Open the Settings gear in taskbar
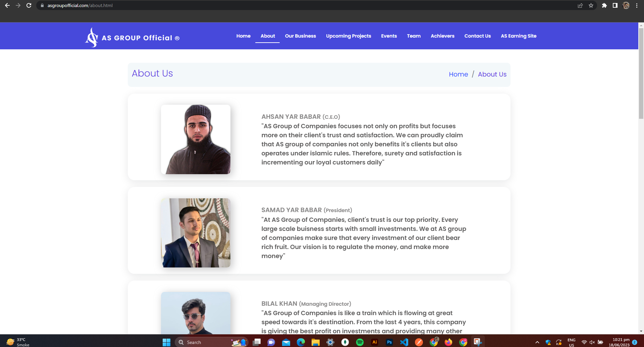This screenshot has width=644, height=347. [x=330, y=342]
